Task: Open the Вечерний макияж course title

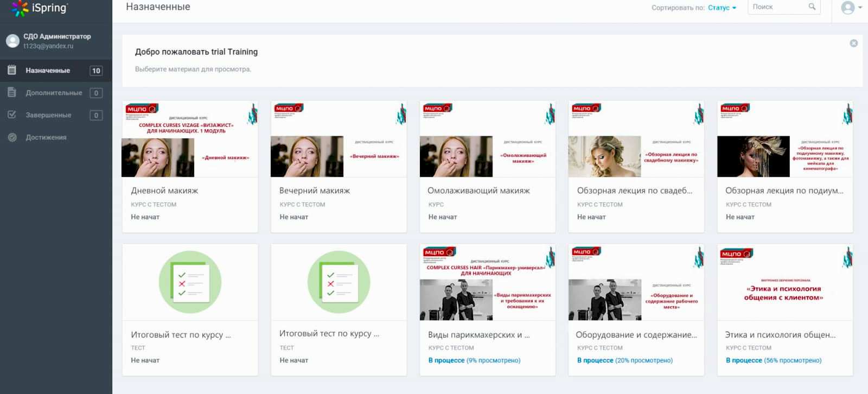Action: pos(314,190)
